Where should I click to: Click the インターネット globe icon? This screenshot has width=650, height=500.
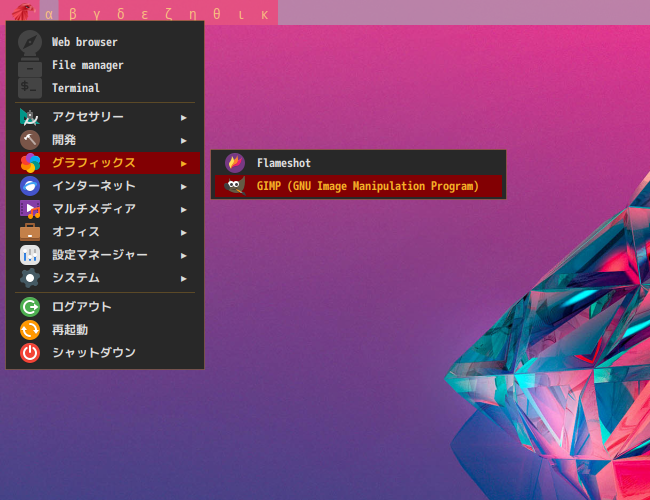tap(30, 186)
